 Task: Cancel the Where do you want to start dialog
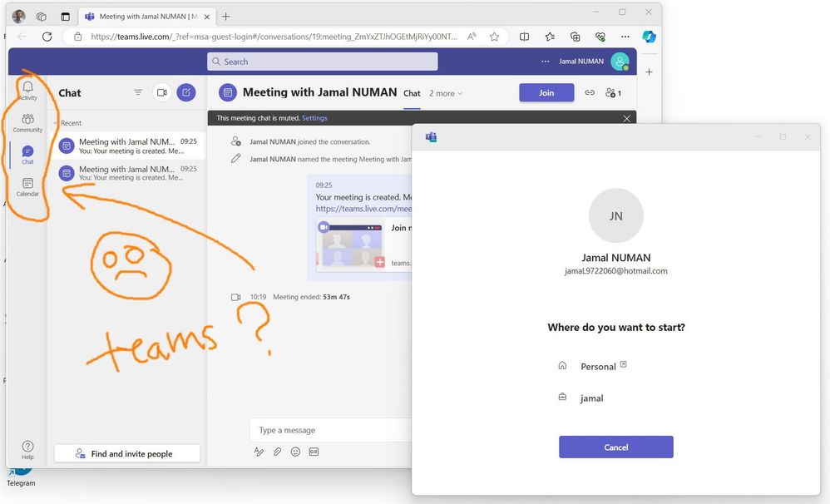(x=616, y=447)
